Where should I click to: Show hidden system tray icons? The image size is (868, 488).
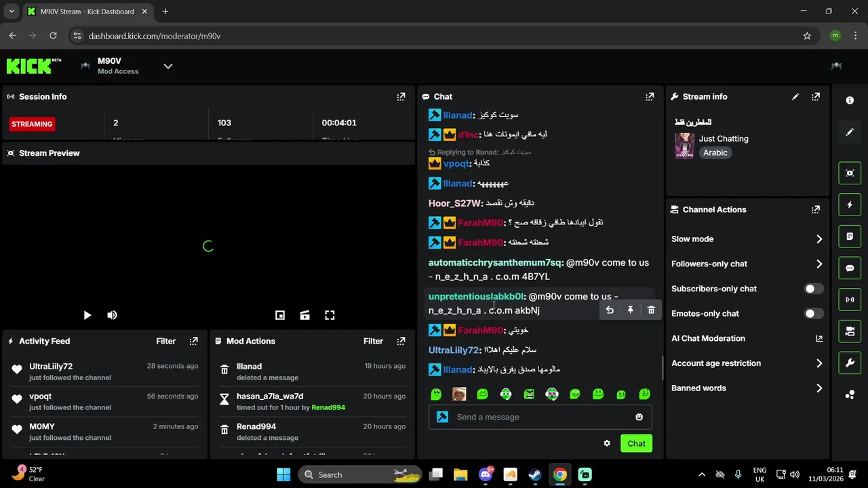click(702, 474)
